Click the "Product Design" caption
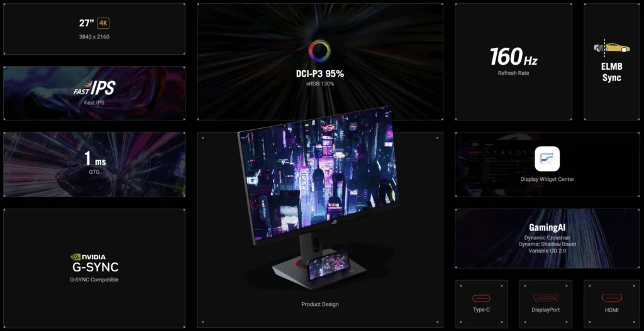644x331 pixels. [x=320, y=305]
